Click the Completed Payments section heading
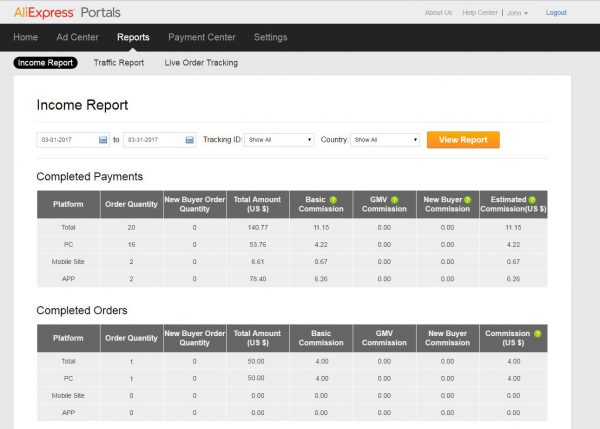600x429 pixels. (90, 176)
